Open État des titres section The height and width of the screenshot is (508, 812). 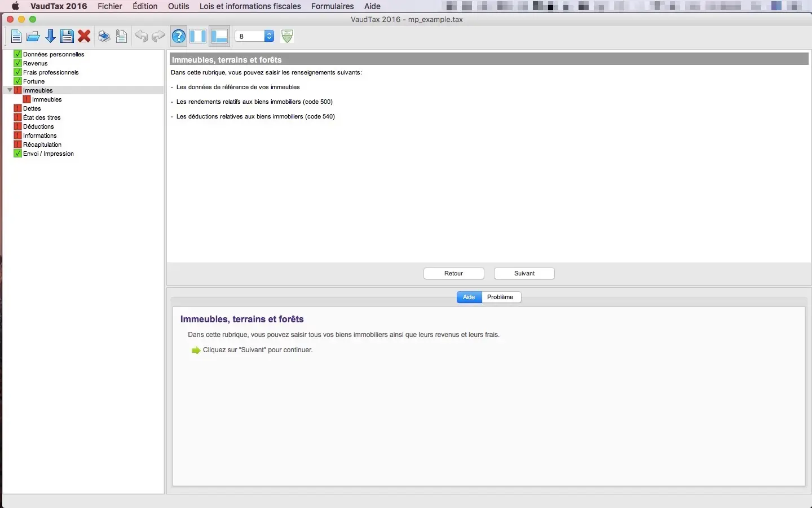(x=42, y=117)
